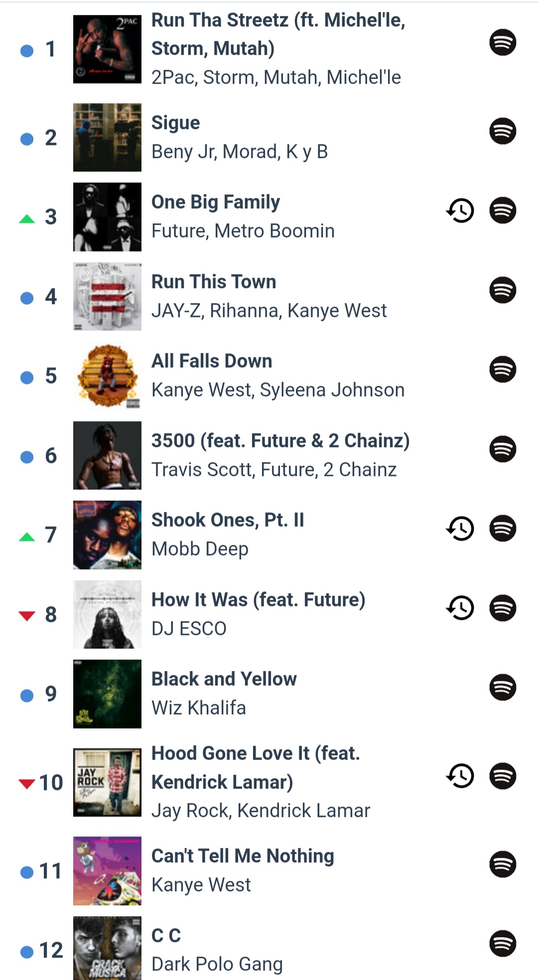Open Black and Yellow on Spotify
This screenshot has height=980, width=538.
pos(502,687)
